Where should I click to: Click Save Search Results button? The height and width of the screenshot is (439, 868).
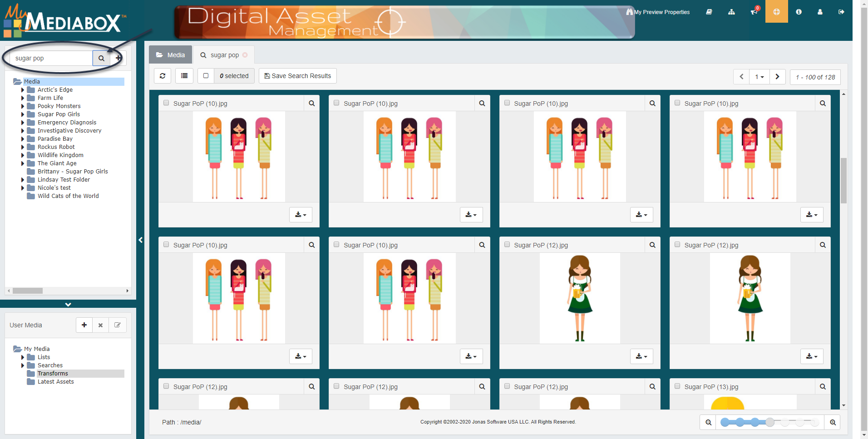(298, 76)
